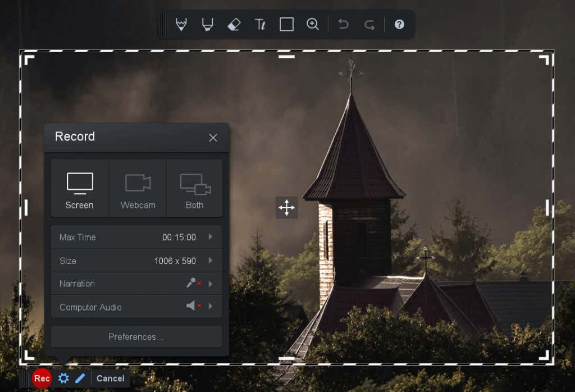
Task: Expand the Size option arrow
Action: coord(211,261)
